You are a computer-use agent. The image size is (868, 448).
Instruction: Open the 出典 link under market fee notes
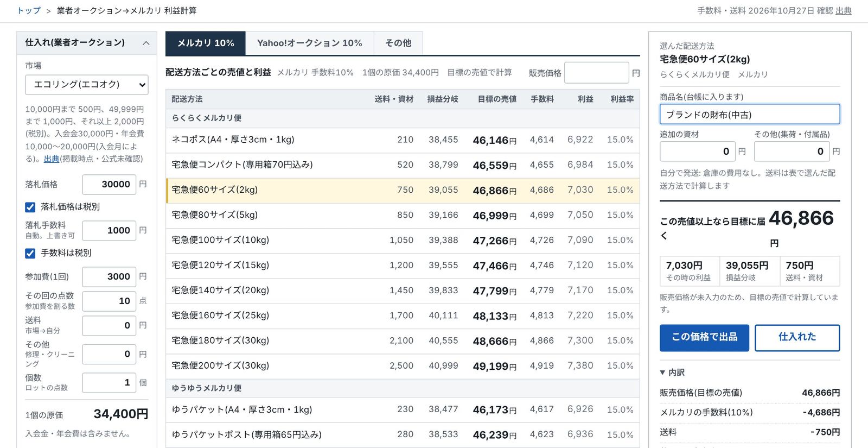[x=52, y=159]
